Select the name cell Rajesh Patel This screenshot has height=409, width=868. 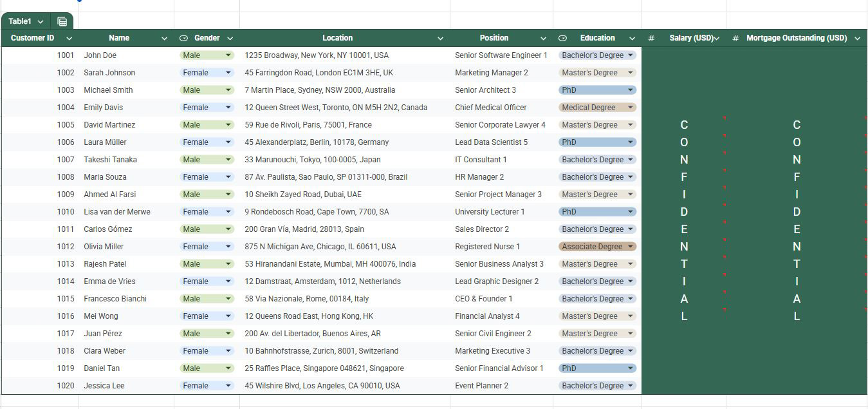coord(126,264)
